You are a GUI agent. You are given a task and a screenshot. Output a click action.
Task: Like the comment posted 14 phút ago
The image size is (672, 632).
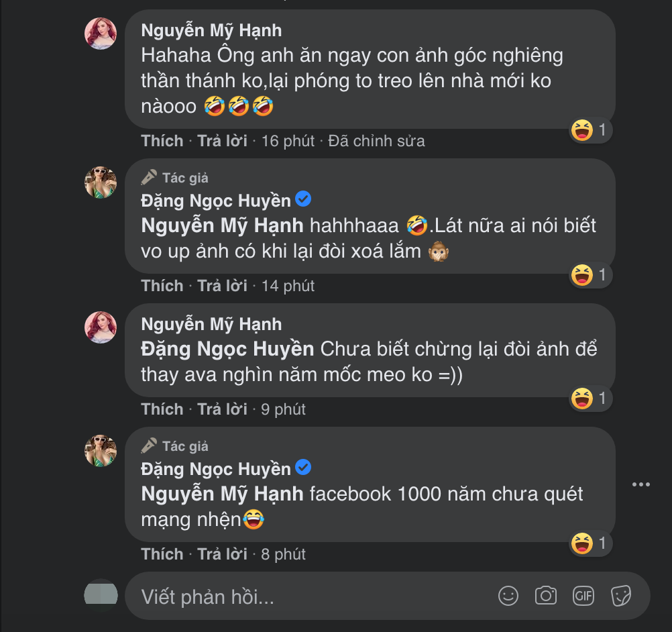162,286
